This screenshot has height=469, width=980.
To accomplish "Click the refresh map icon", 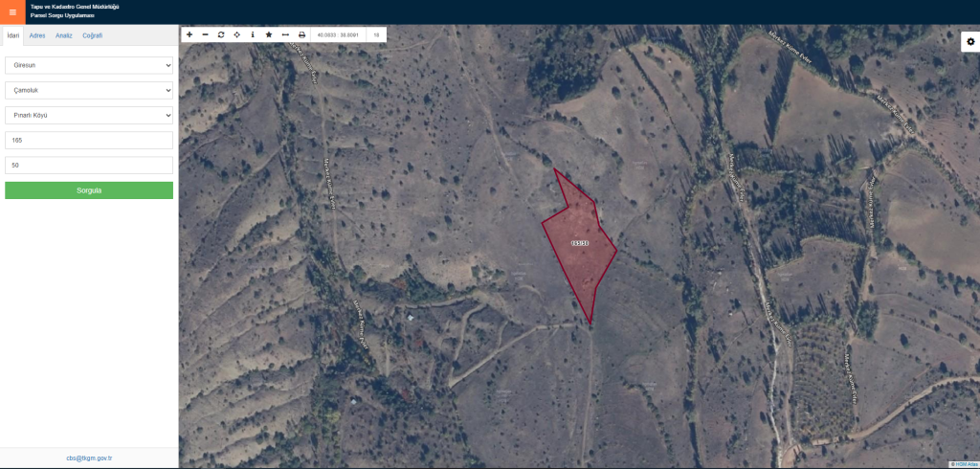I will (x=221, y=34).
